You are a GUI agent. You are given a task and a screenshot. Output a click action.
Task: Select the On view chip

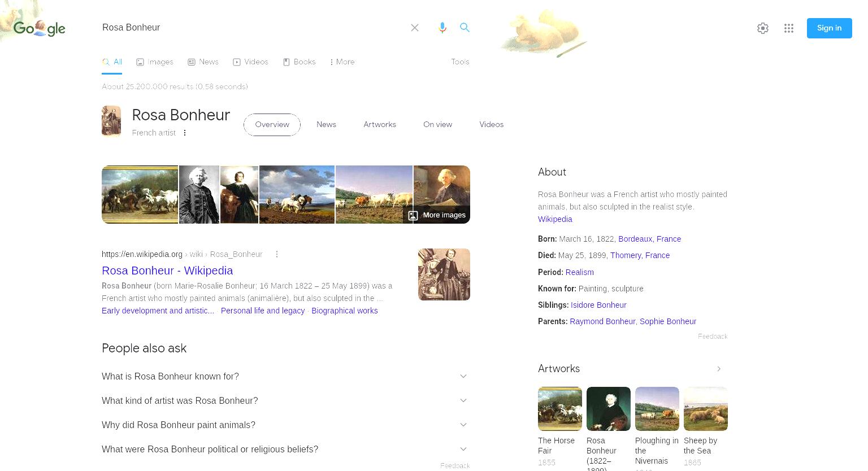point(437,125)
